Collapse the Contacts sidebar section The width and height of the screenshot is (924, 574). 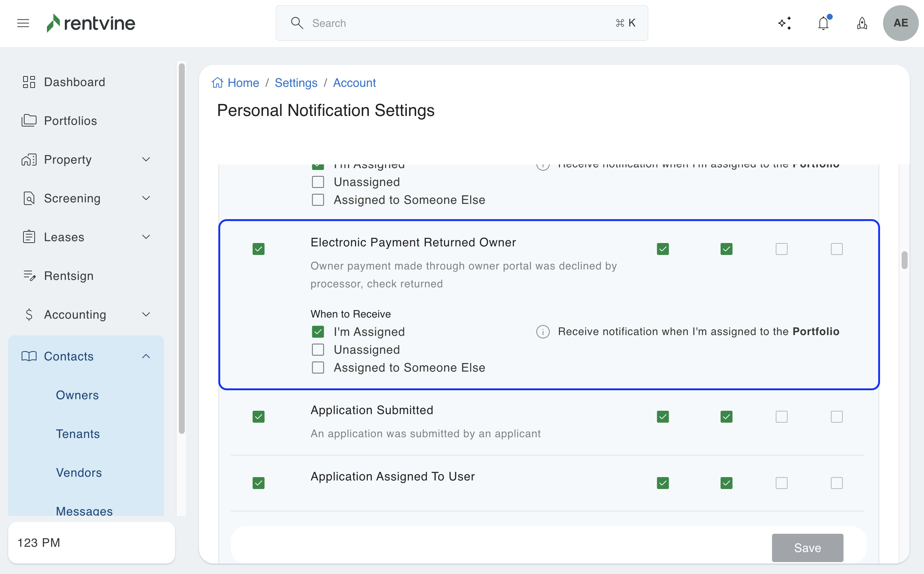point(146,356)
